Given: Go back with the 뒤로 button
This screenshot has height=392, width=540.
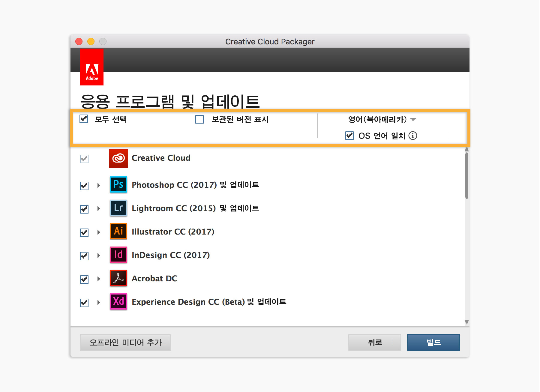Looking at the screenshot, I should pyautogui.click(x=375, y=343).
